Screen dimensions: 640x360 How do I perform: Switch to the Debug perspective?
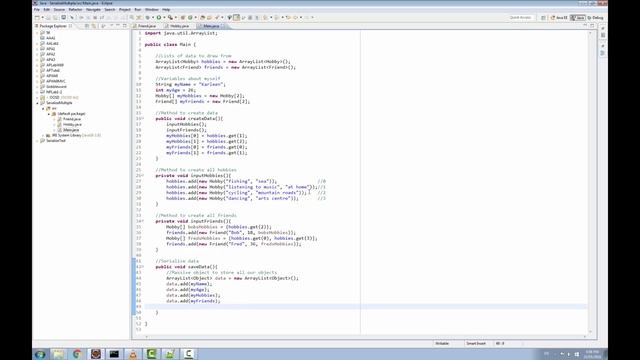595,18
